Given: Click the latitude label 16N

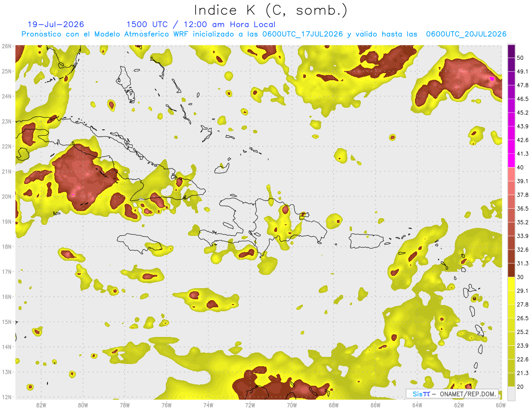Looking at the screenshot, I should 7,297.
